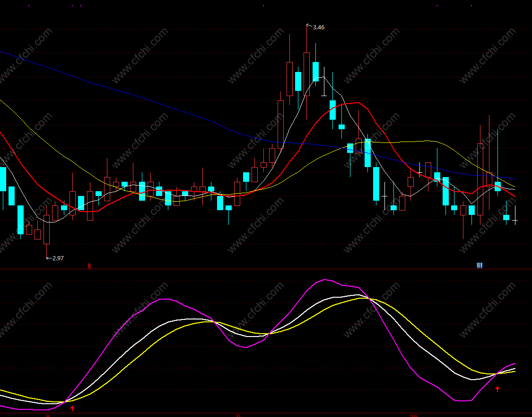Open the blue 财 finance marker

click(480, 265)
